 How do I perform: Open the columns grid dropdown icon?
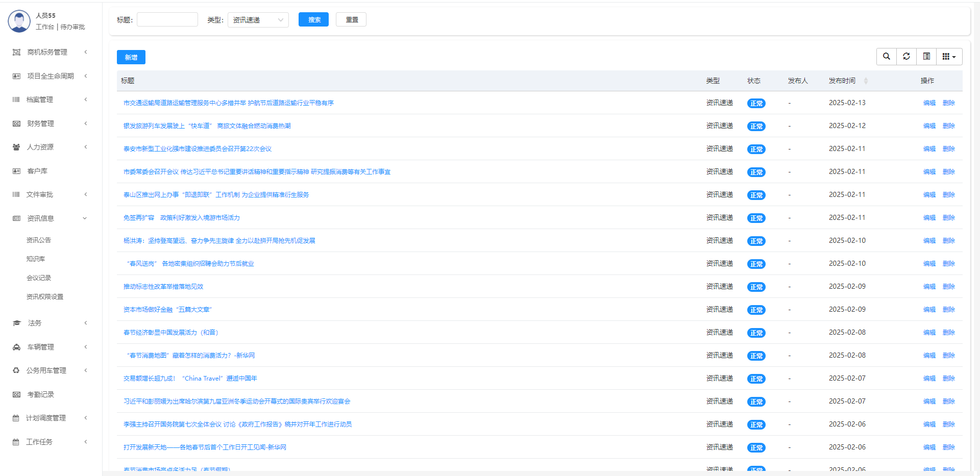coord(949,57)
